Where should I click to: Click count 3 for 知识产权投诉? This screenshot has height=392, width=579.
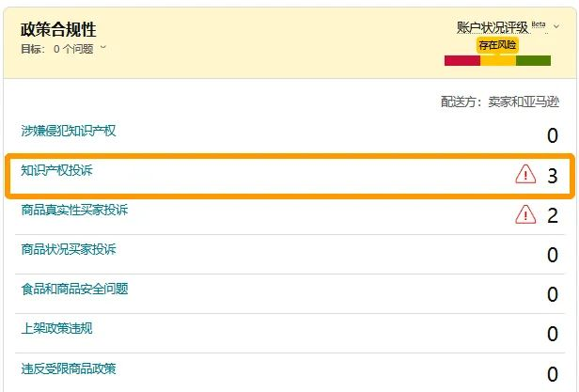click(553, 176)
